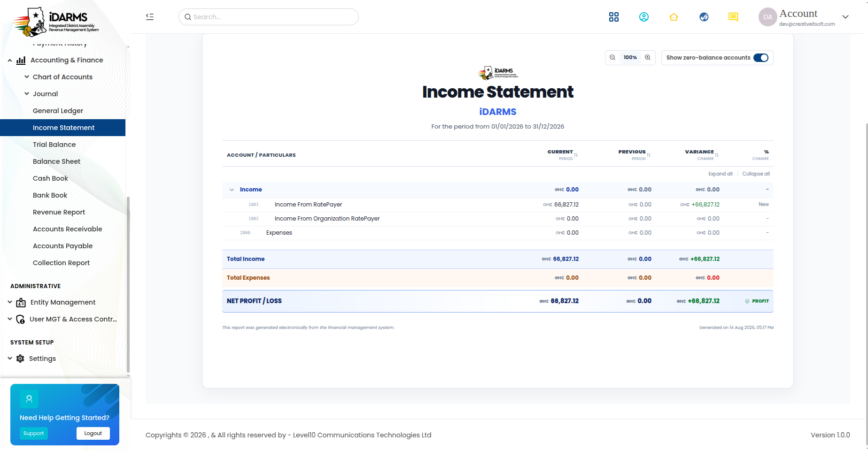
Task: Toggle Show zero-balance accounts switch
Action: [x=761, y=58]
